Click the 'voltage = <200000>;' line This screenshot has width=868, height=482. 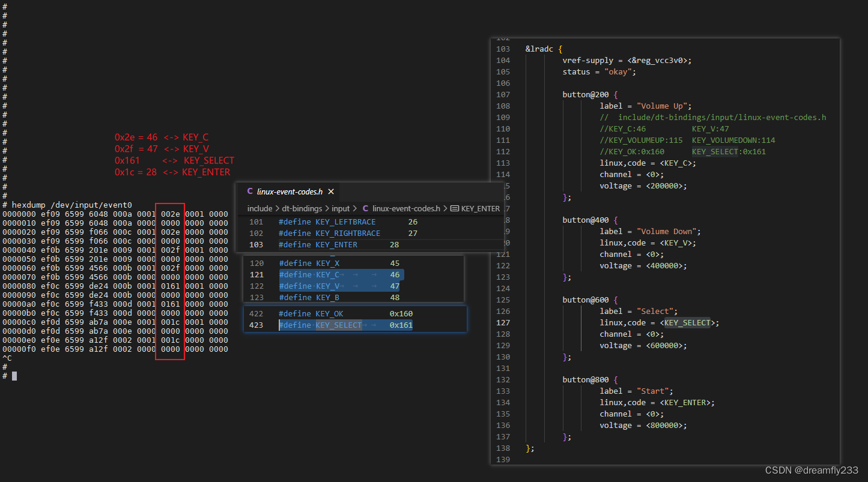click(x=643, y=185)
